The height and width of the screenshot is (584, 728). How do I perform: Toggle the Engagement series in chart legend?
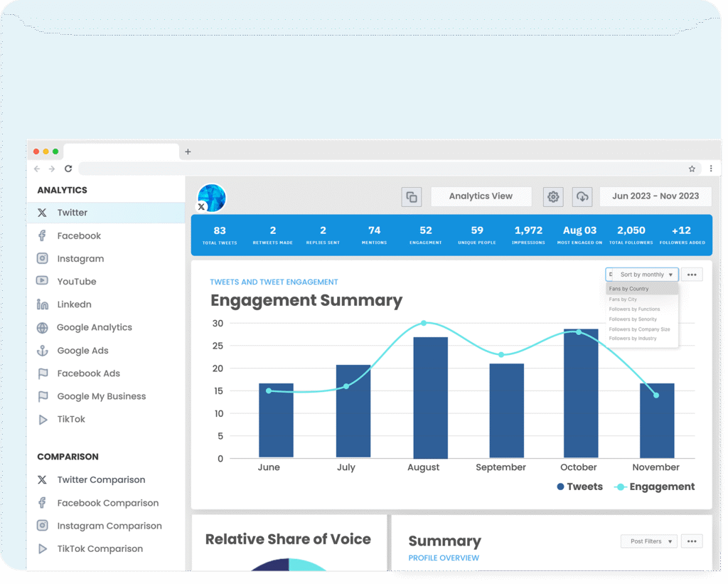tap(654, 487)
